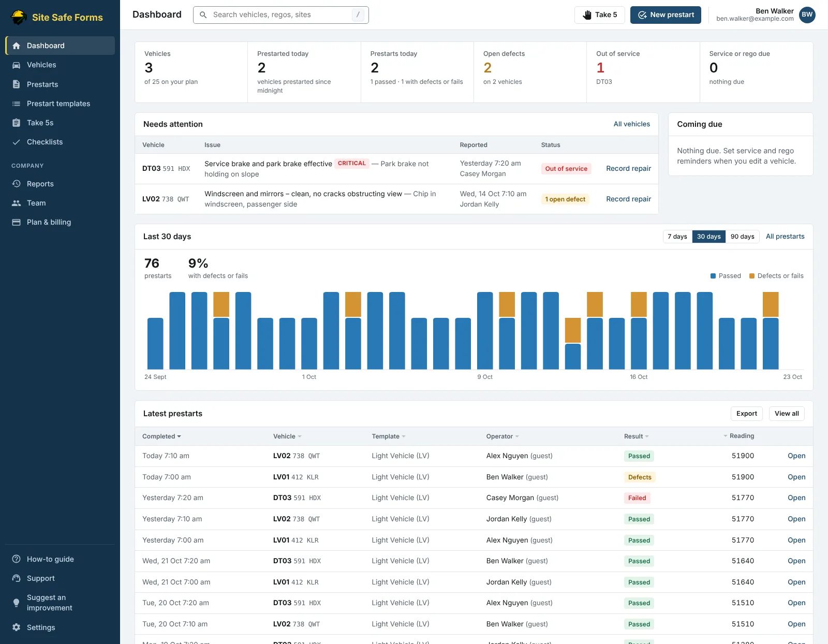
Task: Open Dashboard via its home icon
Action: [17, 46]
